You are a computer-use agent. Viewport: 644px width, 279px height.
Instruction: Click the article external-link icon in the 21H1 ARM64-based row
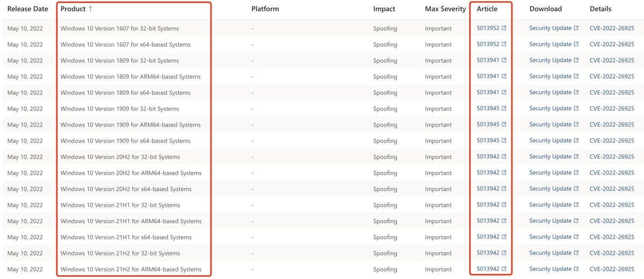tap(504, 221)
